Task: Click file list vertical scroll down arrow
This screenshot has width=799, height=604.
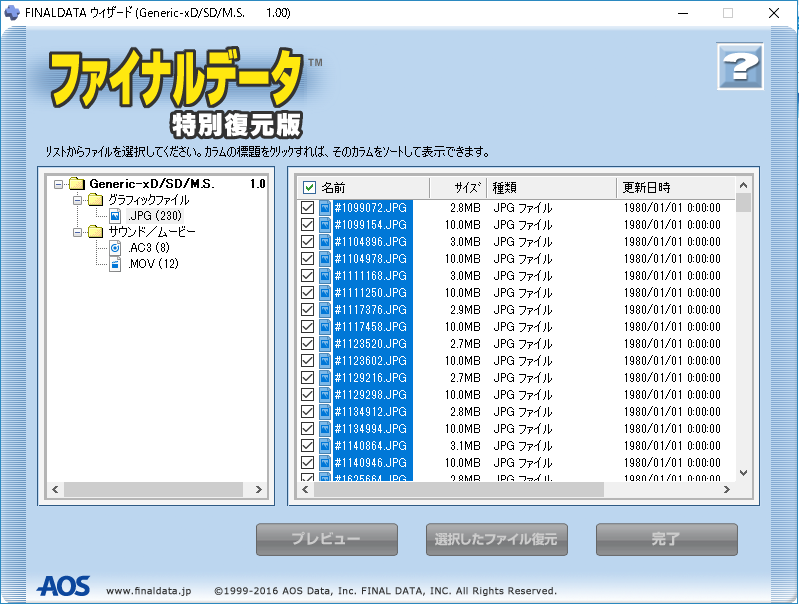Action: [743, 473]
